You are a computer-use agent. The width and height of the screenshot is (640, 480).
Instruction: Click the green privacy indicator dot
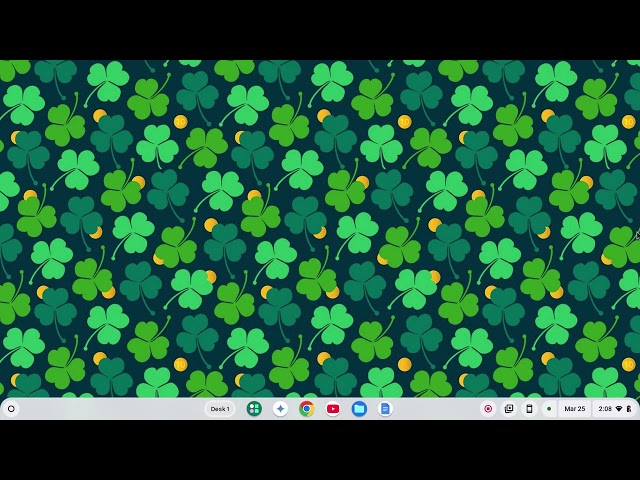tap(549, 409)
